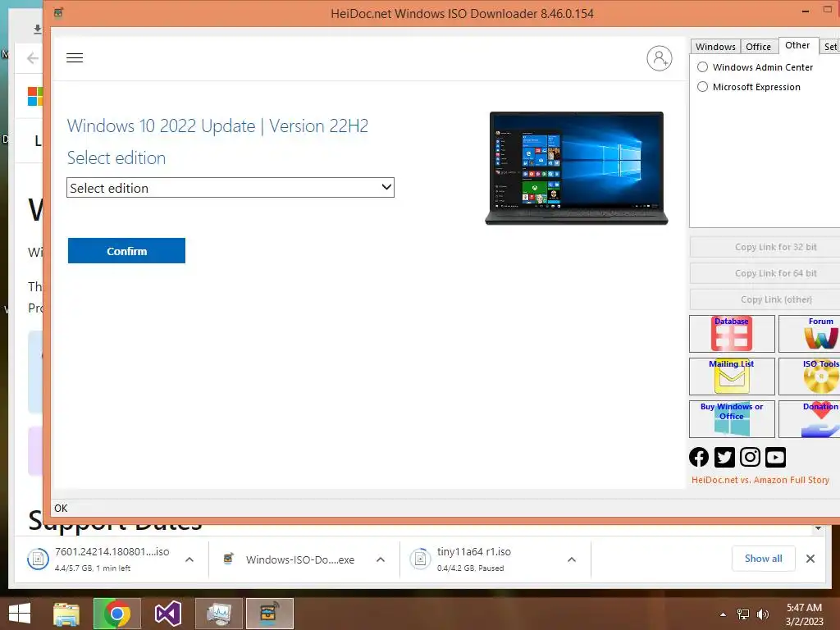The height and width of the screenshot is (630, 840).
Task: Click the Chrome page scrollbar down arrow
Action: (x=818, y=528)
